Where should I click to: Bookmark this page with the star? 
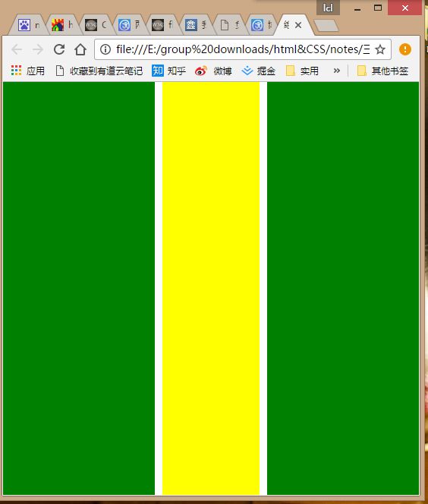pos(380,49)
